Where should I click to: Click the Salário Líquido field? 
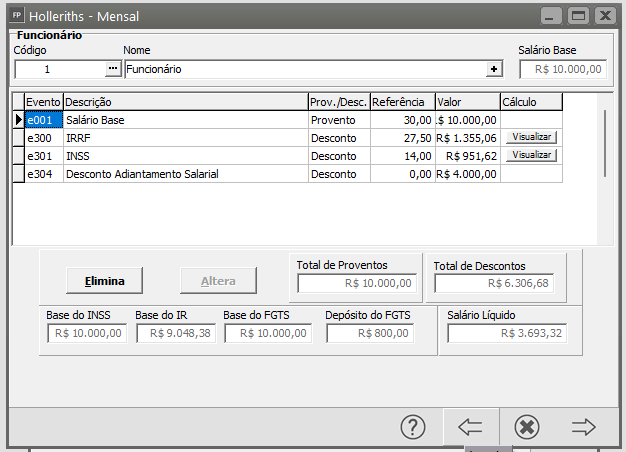[506, 333]
